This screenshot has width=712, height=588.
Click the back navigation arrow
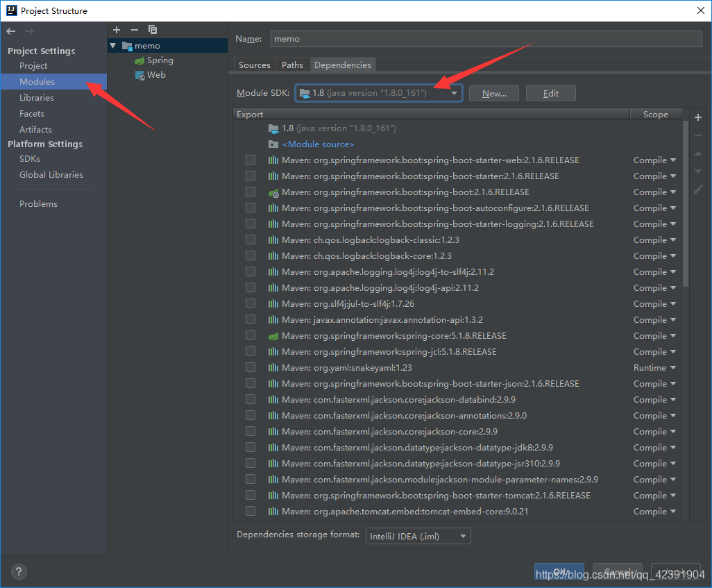click(11, 31)
